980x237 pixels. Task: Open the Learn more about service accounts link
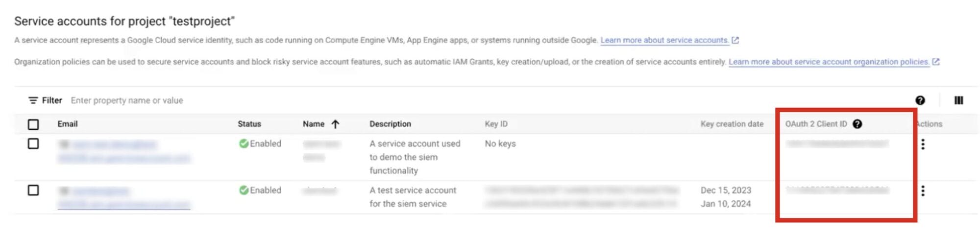[x=664, y=40]
